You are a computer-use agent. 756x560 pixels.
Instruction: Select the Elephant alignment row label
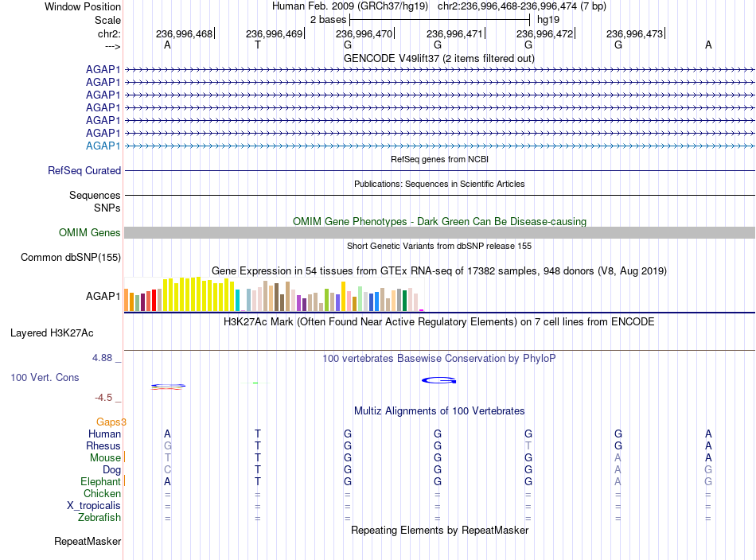[x=100, y=481]
